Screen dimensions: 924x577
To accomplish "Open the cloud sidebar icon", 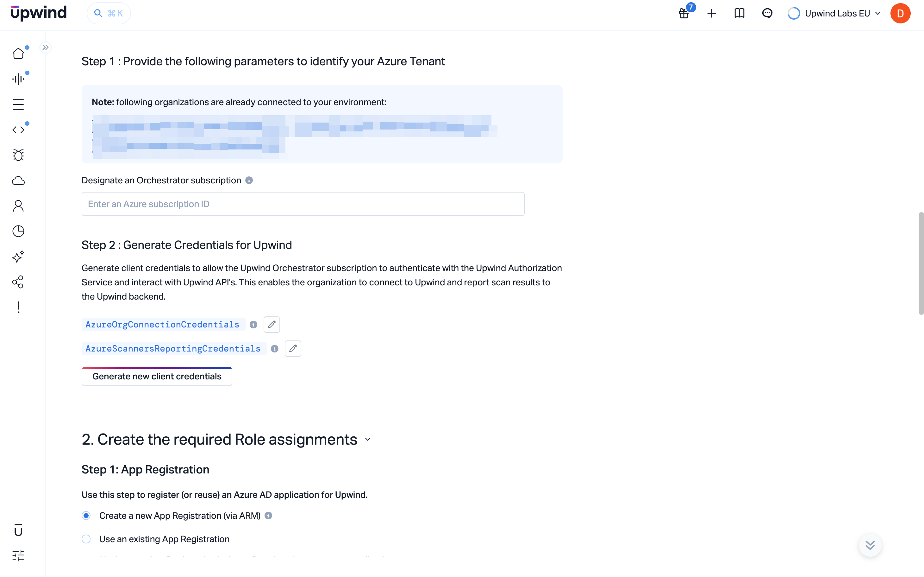I will point(18,181).
